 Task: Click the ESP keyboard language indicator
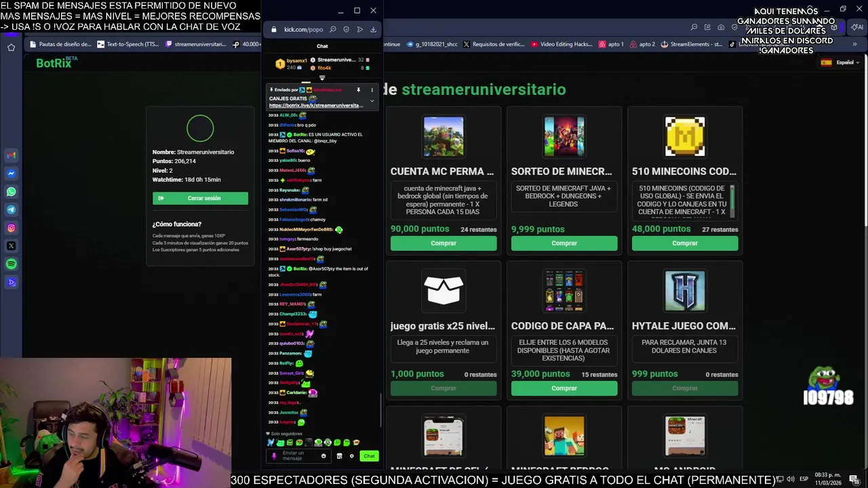(804, 480)
